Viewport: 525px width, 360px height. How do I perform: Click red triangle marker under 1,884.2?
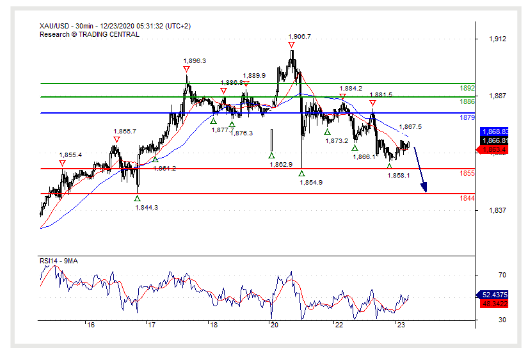[343, 97]
